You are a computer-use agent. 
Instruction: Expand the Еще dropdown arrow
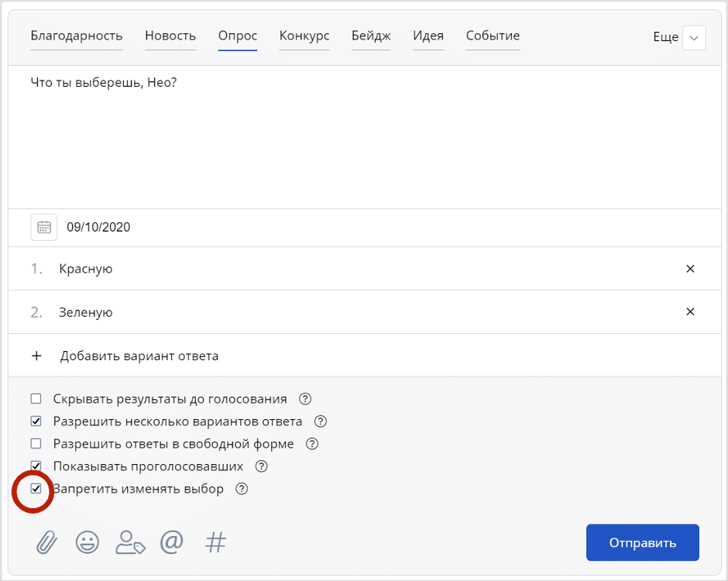click(x=693, y=37)
